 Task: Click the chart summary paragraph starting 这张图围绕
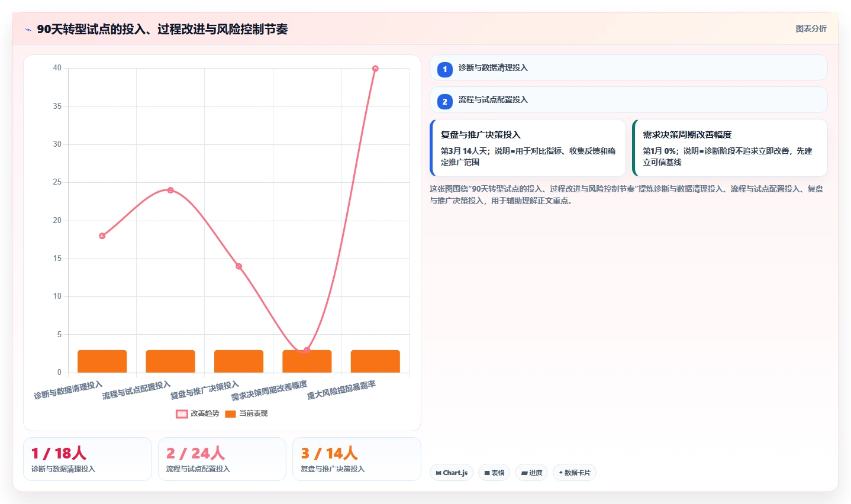(x=626, y=195)
